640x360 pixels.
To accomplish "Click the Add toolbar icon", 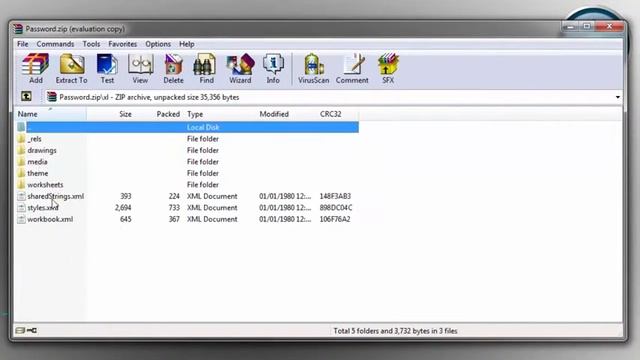I will click(36, 69).
